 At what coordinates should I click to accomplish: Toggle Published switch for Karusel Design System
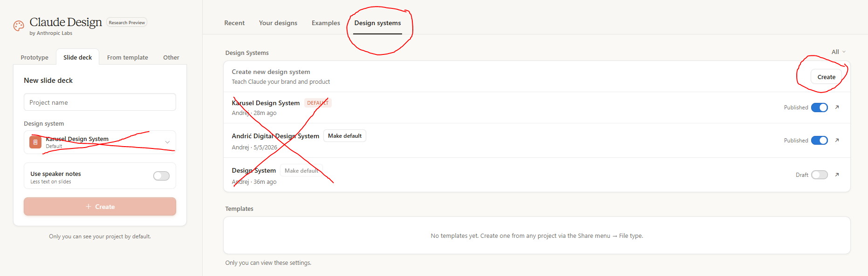tap(819, 108)
